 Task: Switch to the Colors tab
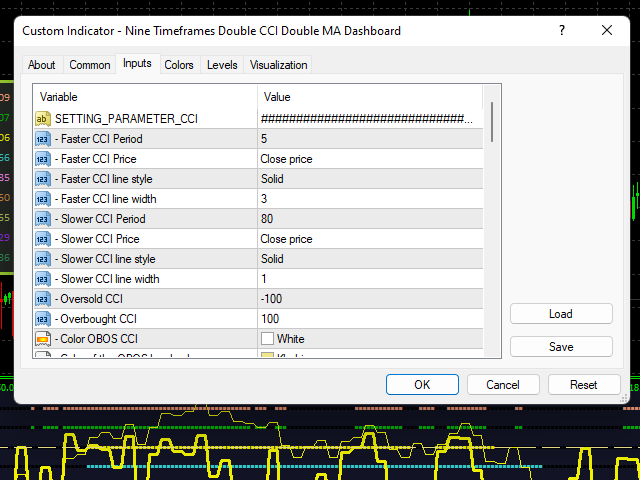point(179,65)
